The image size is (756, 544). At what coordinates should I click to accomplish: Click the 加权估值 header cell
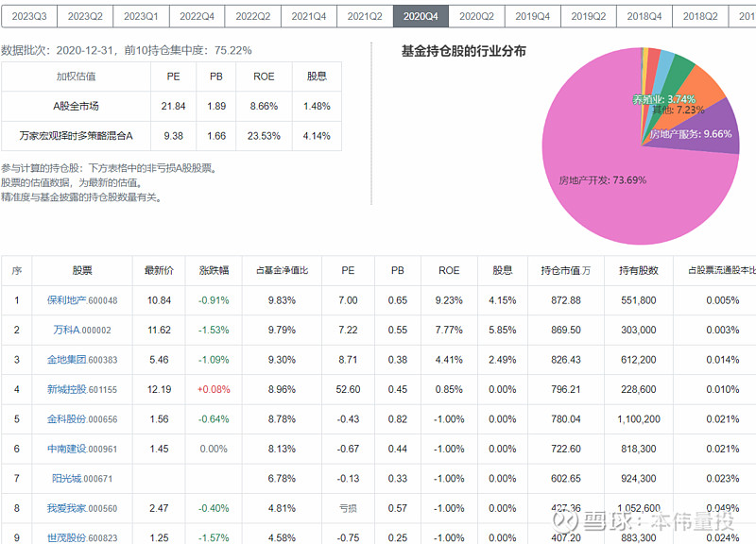[x=76, y=76]
